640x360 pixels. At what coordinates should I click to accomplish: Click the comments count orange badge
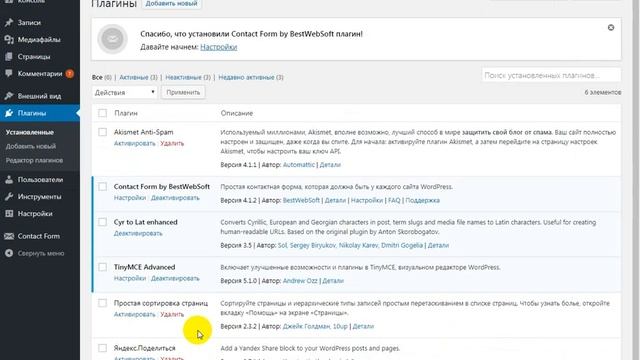click(x=70, y=73)
